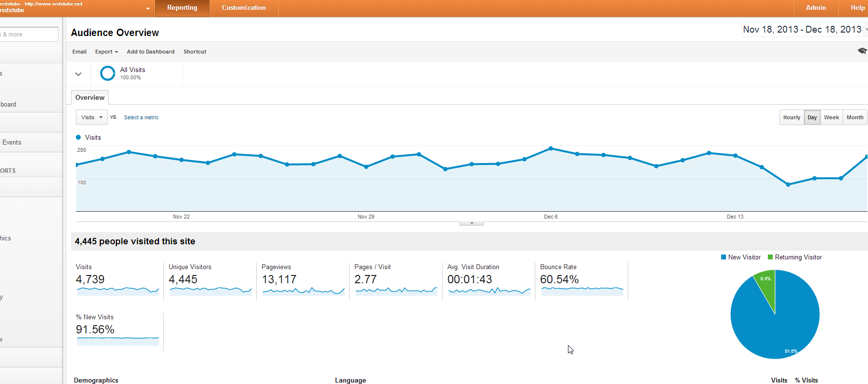The height and width of the screenshot is (384, 868).
Task: Click the Visits sparkline under 4,739
Action: [x=118, y=291]
